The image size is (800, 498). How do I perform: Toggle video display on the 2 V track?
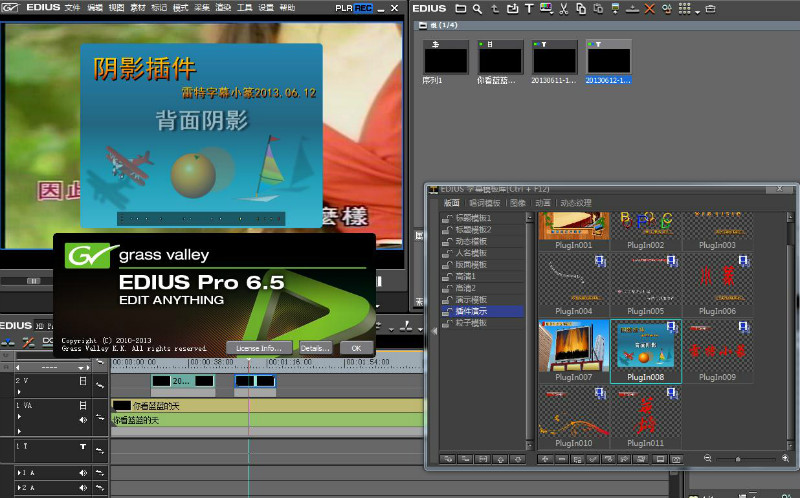pos(84,381)
